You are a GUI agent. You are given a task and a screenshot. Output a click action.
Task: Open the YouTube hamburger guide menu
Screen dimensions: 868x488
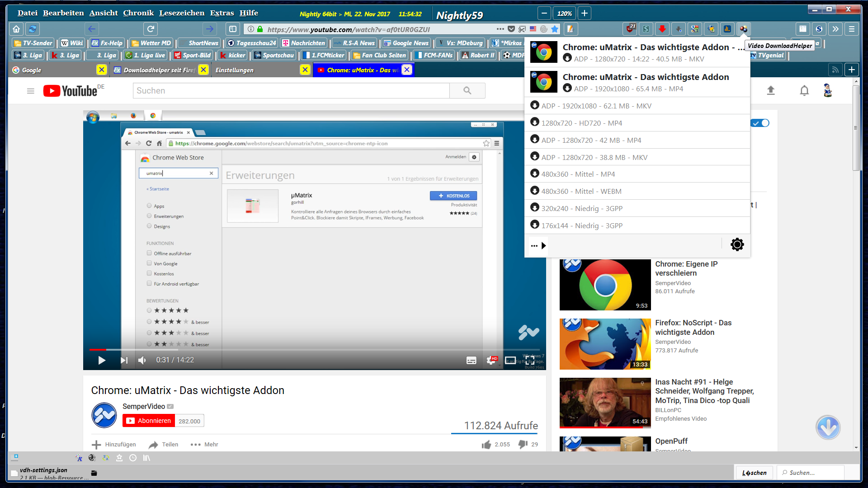pyautogui.click(x=31, y=91)
